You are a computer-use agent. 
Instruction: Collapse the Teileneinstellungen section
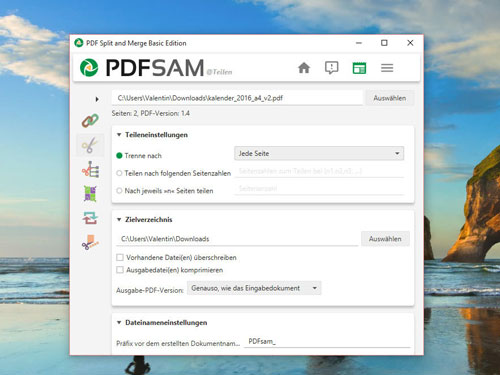pos(119,135)
